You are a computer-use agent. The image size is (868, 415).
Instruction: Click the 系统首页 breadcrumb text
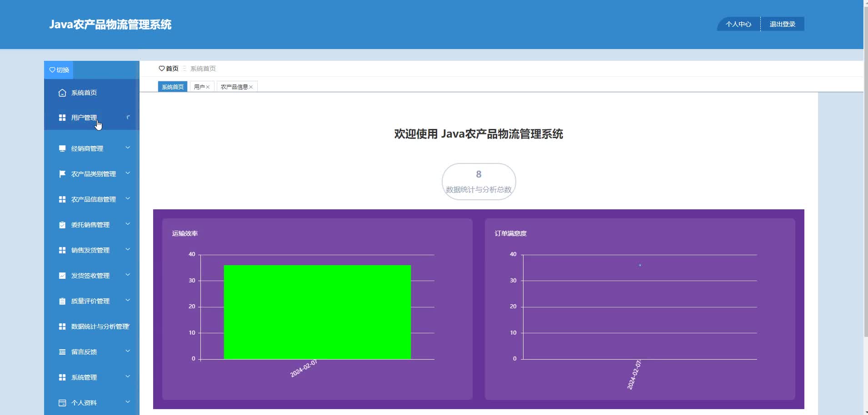click(203, 69)
